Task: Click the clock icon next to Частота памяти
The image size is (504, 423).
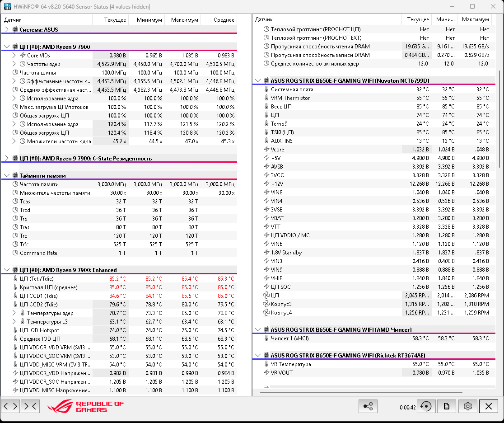Action: (15, 184)
